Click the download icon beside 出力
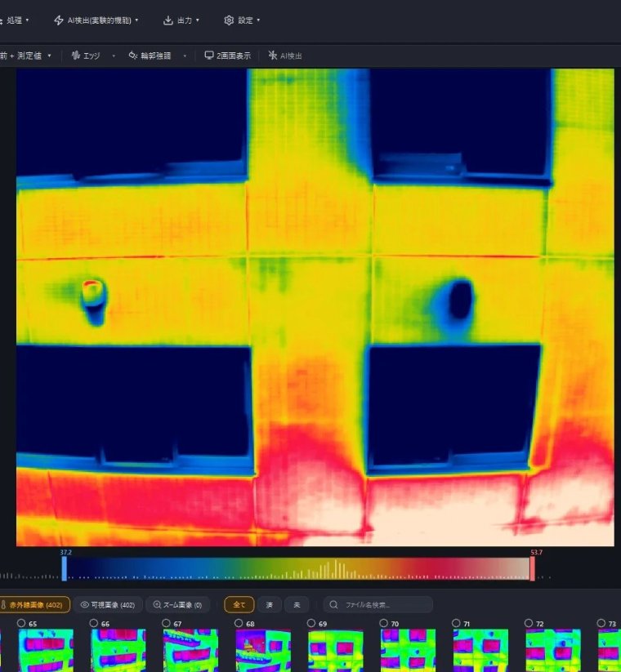The image size is (621, 672). [168, 20]
